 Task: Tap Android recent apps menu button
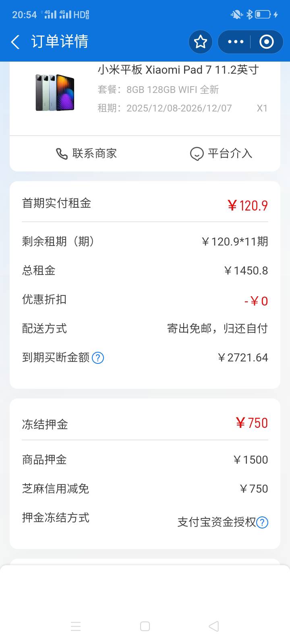tap(76, 626)
